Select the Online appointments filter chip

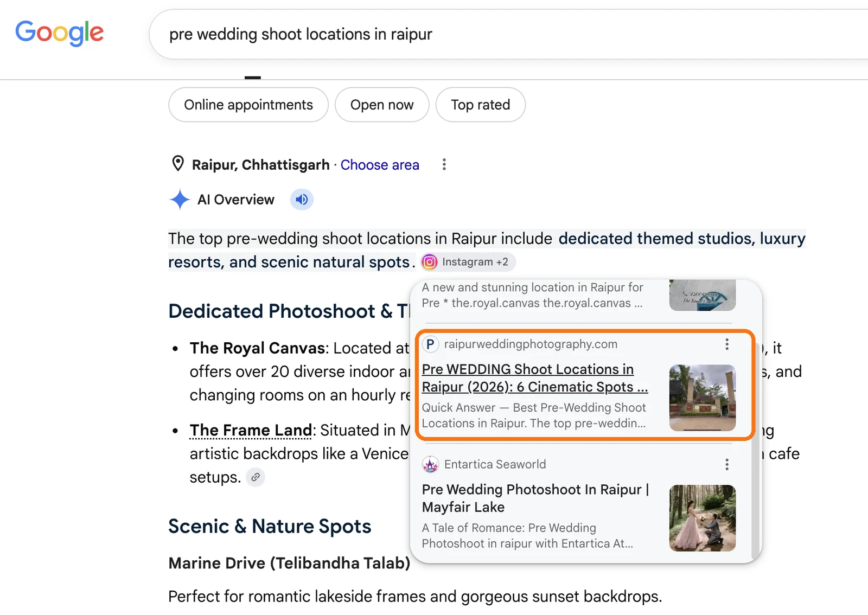tap(248, 105)
